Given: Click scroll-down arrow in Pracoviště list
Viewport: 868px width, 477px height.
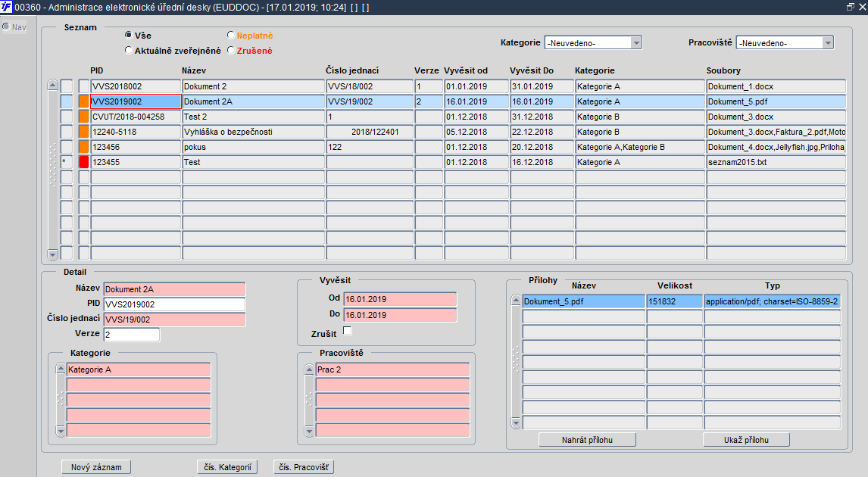Looking at the screenshot, I should 310,431.
